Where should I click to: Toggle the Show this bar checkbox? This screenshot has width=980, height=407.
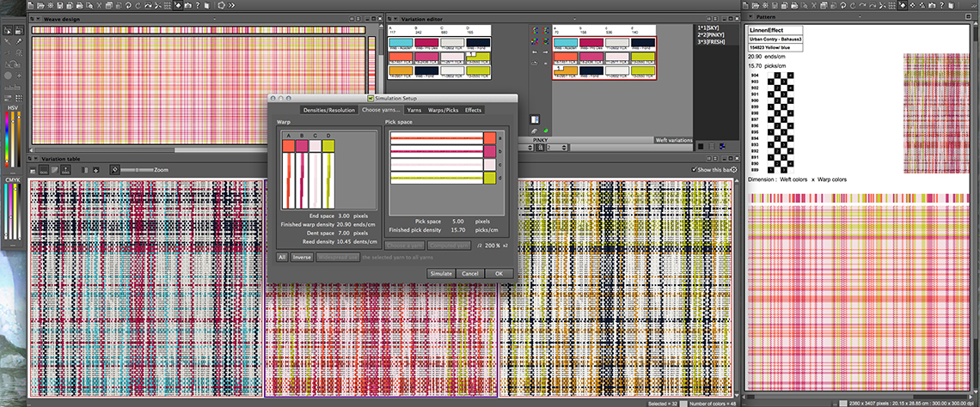pyautogui.click(x=695, y=169)
